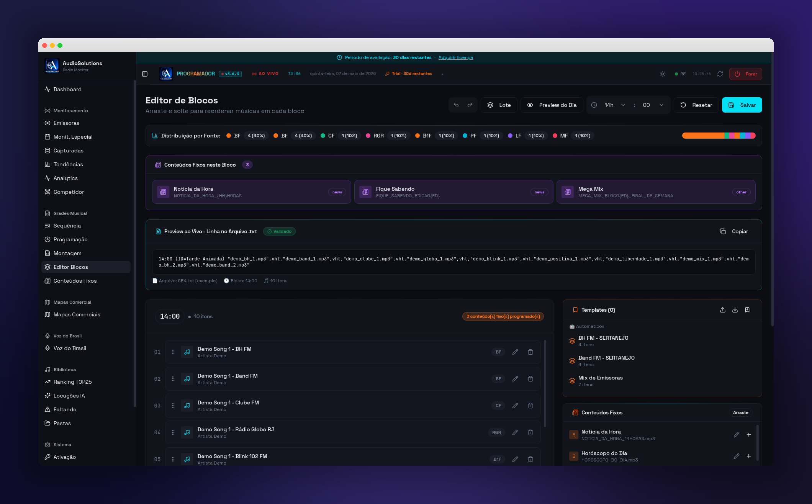Screen dimensions: 812x504
Task: Click the redo arrow icon
Action: pos(470,105)
